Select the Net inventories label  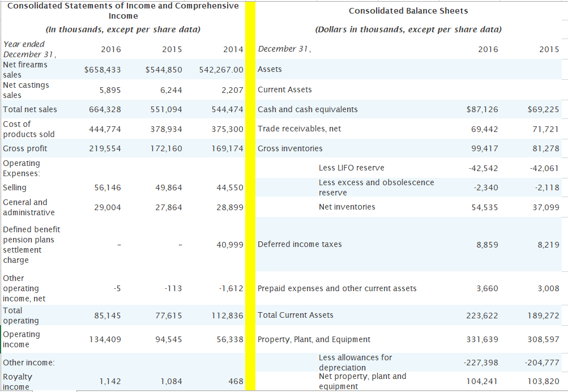(346, 207)
